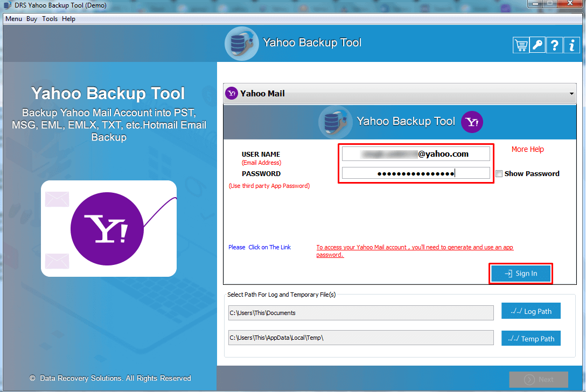Click the Sign In button
Viewport: 586px width, 392px height.
pyautogui.click(x=521, y=274)
